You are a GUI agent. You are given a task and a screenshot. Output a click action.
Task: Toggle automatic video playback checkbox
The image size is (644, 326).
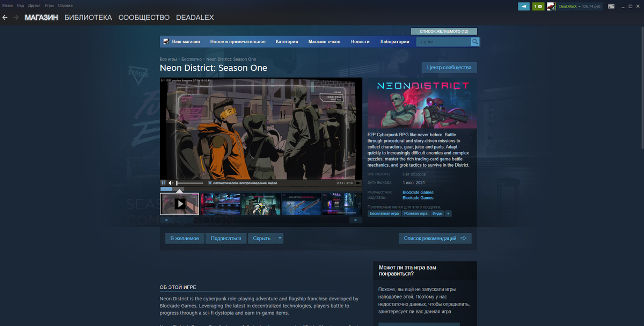(210, 183)
